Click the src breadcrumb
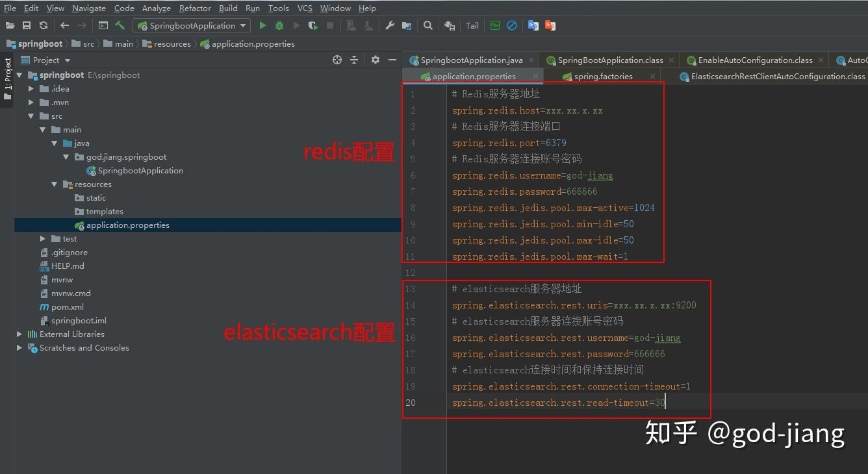The image size is (868, 474). click(x=84, y=44)
